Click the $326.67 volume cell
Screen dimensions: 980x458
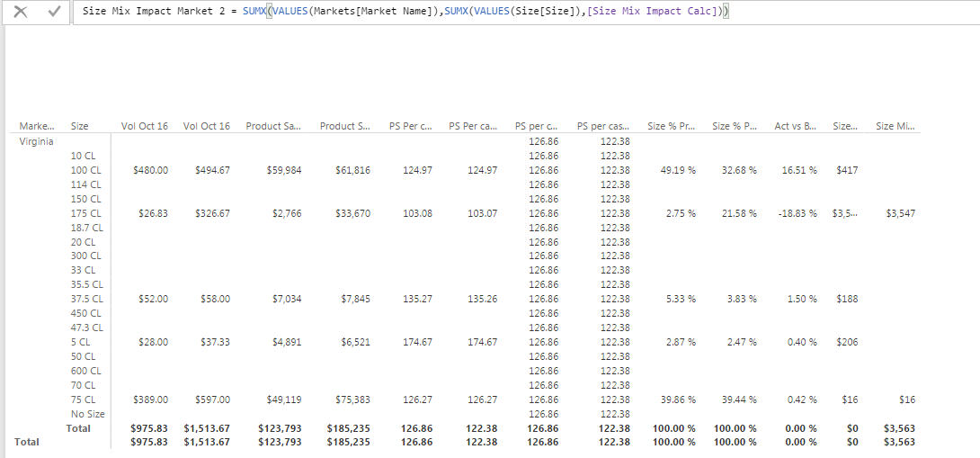click(x=212, y=213)
